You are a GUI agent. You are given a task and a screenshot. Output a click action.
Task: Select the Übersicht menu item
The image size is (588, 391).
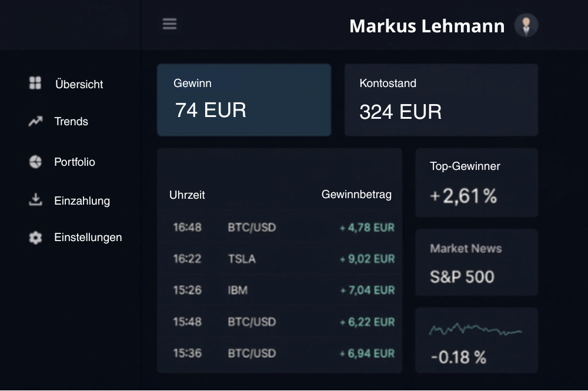click(x=79, y=84)
